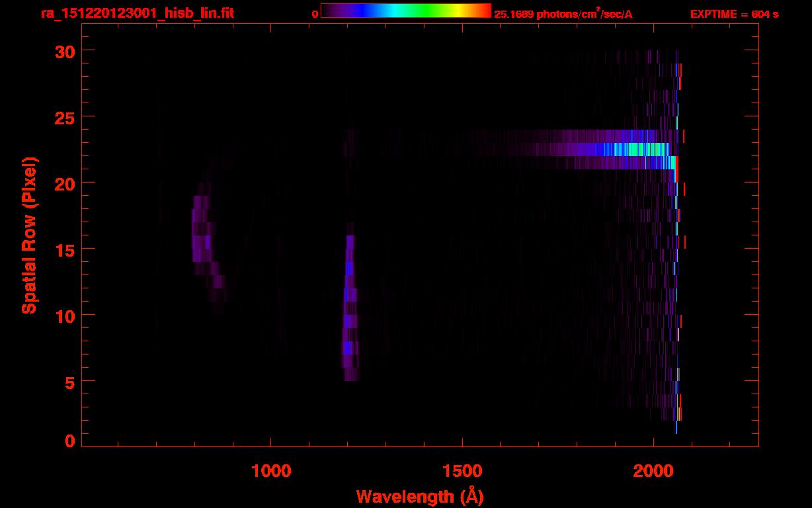Image resolution: width=812 pixels, height=508 pixels.
Task: Click the spatial row tick label 30
Action: [x=66, y=51]
